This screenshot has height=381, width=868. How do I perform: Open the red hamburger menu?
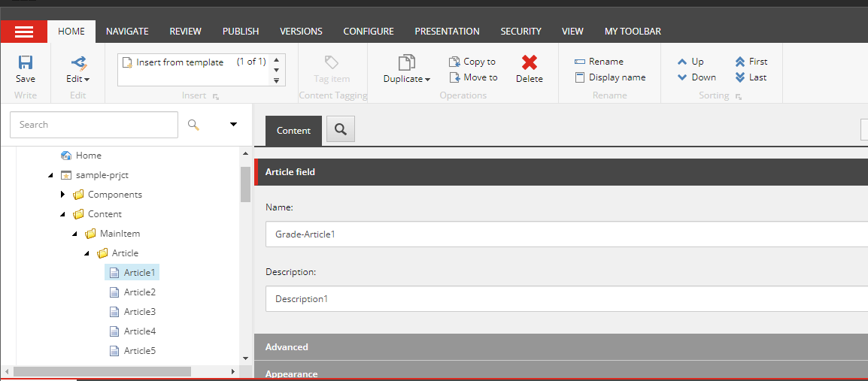tap(24, 32)
